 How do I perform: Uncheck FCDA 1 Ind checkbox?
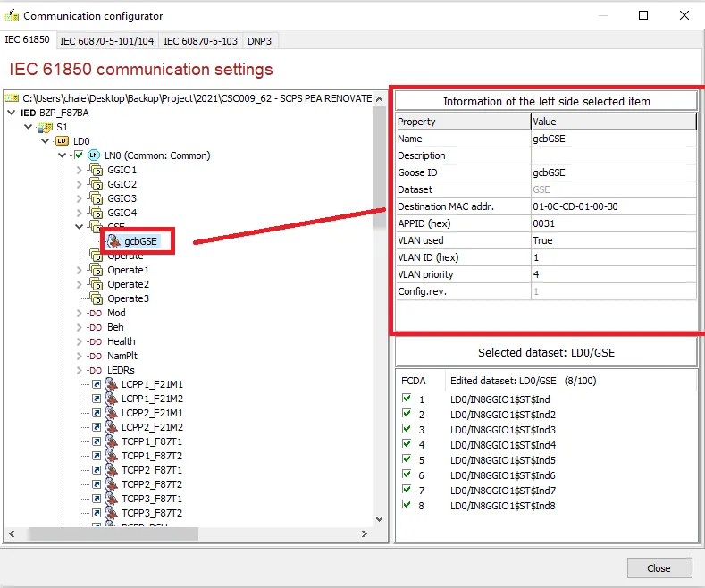click(407, 399)
